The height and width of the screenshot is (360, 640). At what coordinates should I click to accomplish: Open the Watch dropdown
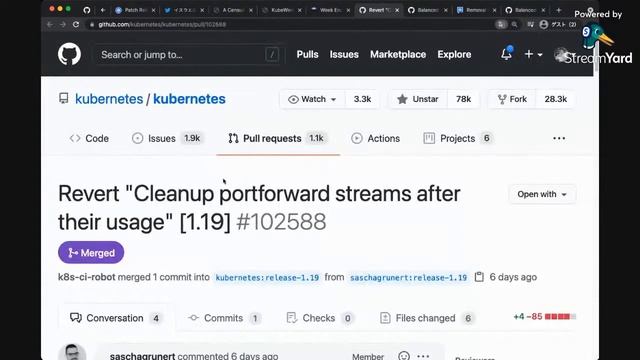(x=312, y=99)
